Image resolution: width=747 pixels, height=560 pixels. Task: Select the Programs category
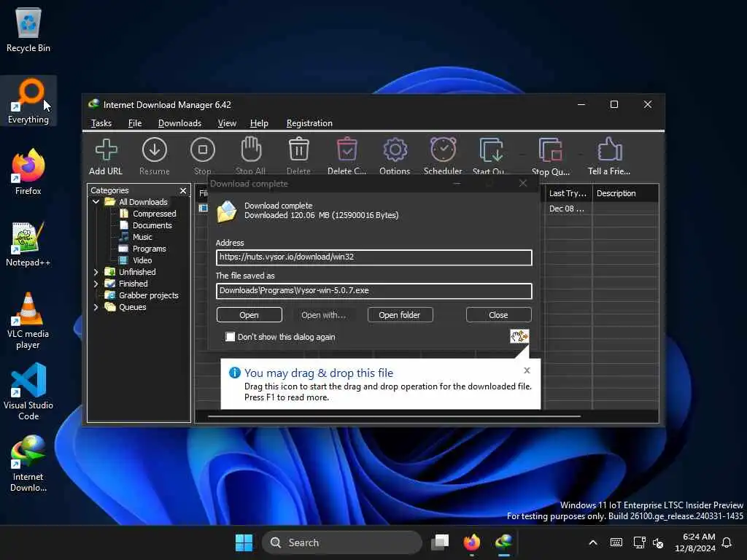(149, 249)
